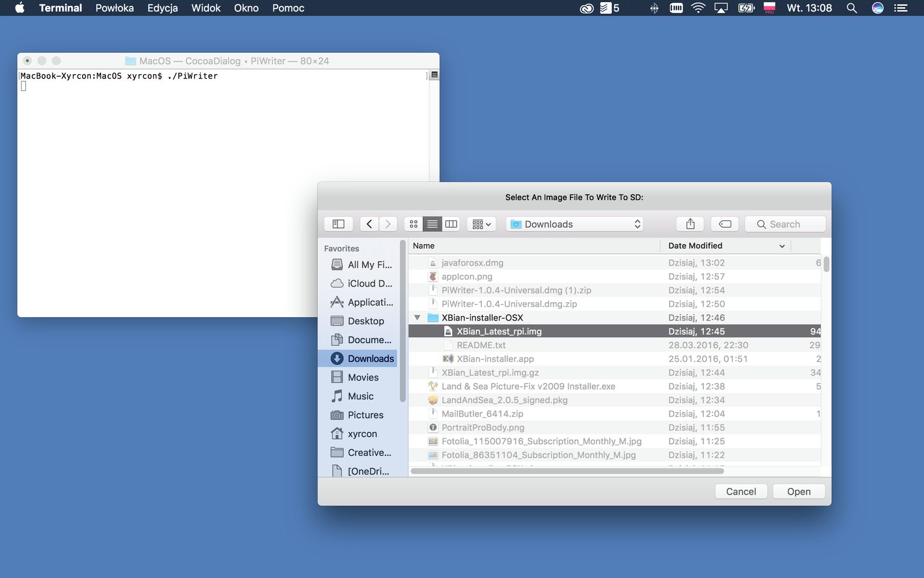924x578 pixels.
Task: Open the Downloads location popup
Action: (x=574, y=224)
